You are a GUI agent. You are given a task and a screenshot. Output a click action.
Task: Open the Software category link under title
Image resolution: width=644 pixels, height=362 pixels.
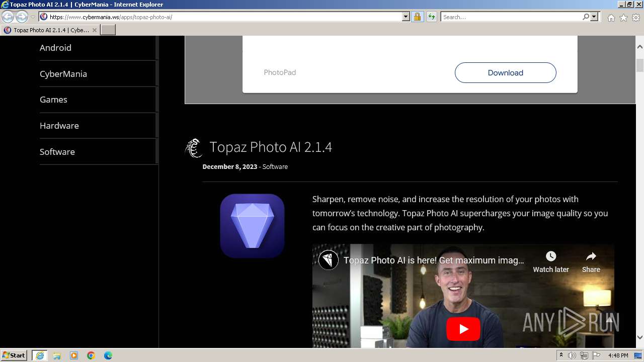[x=275, y=166]
